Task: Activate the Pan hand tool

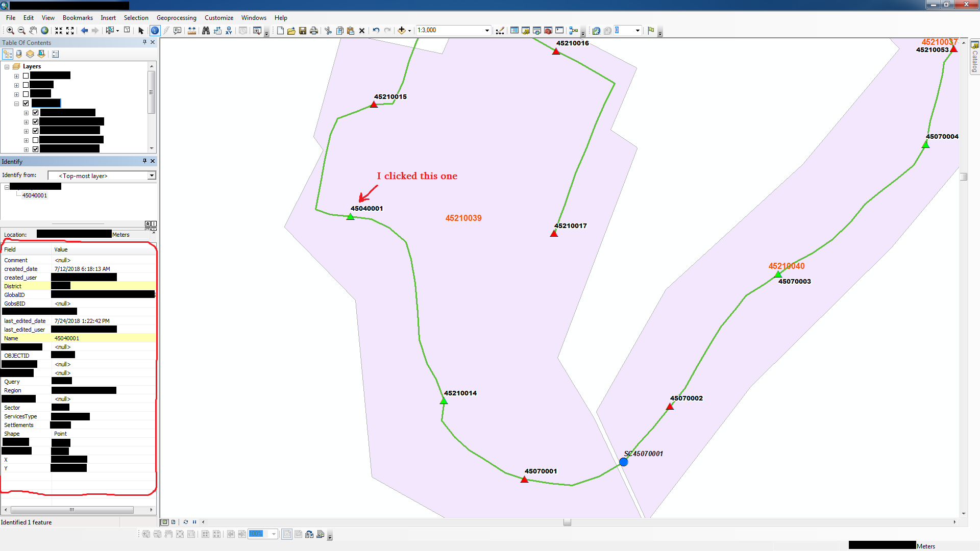Action: point(33,31)
